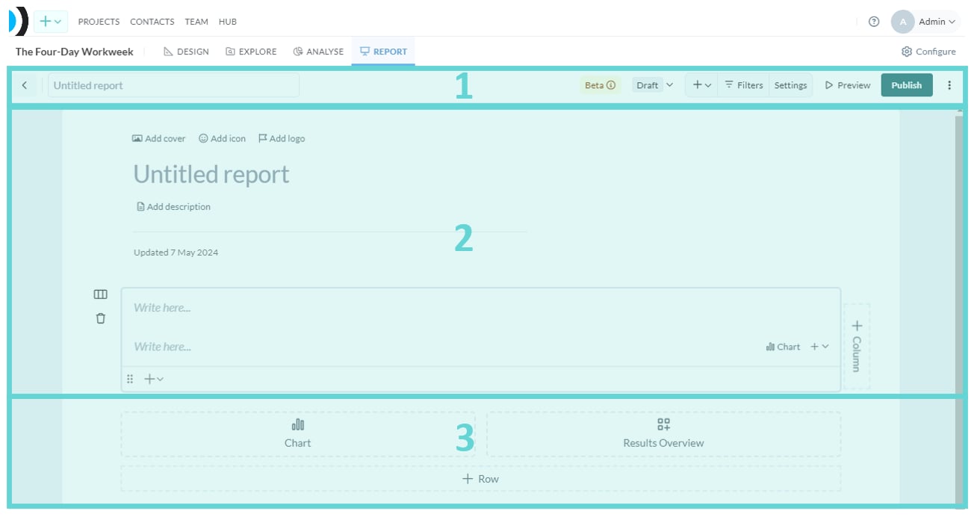Screen dimensions: 980x517
Task: Click the Publish button
Action: 907,85
